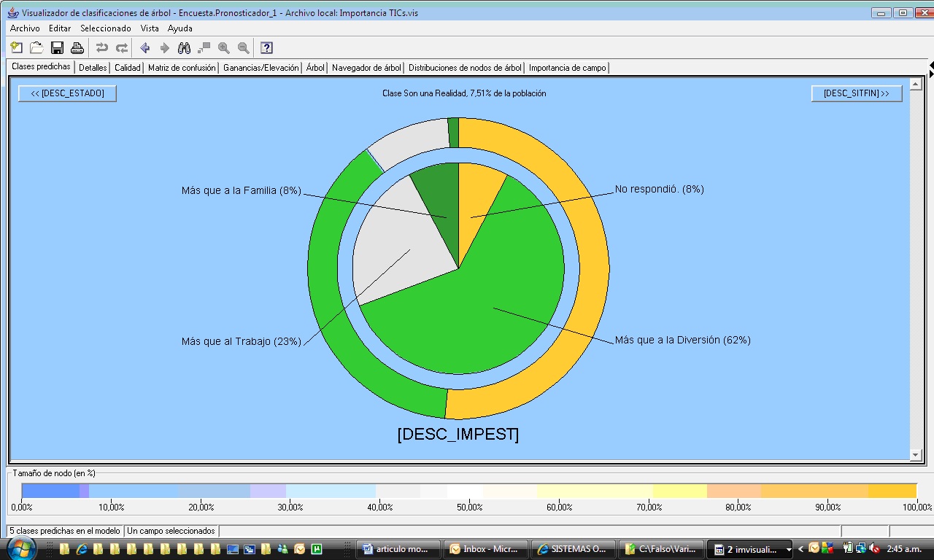Click the New document toolbar icon
The height and width of the screenshot is (560, 934).
point(17,48)
